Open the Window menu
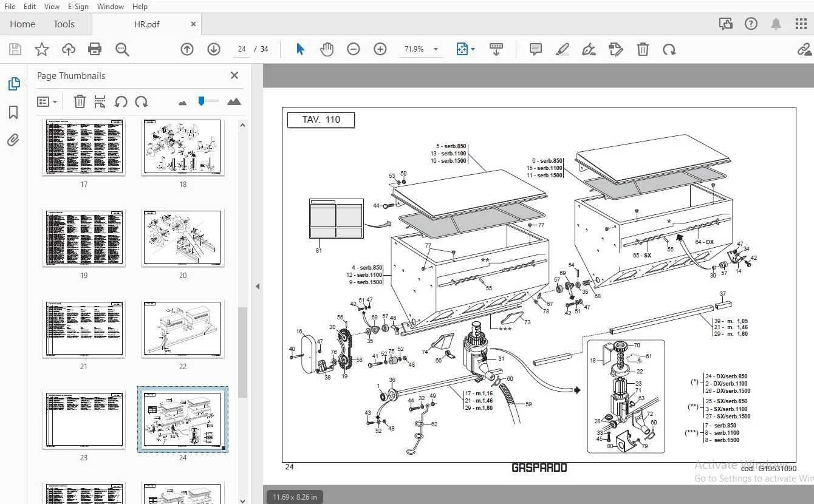 click(111, 6)
